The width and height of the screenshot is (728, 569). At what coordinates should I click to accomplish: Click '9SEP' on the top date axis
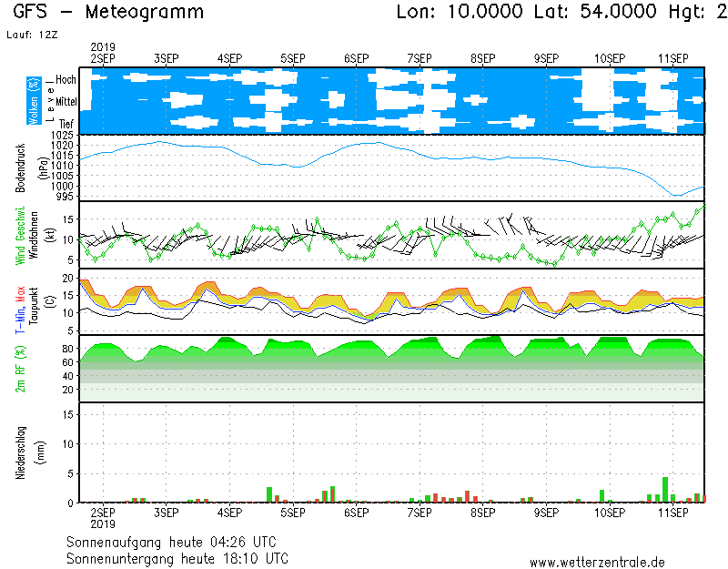[x=547, y=58]
